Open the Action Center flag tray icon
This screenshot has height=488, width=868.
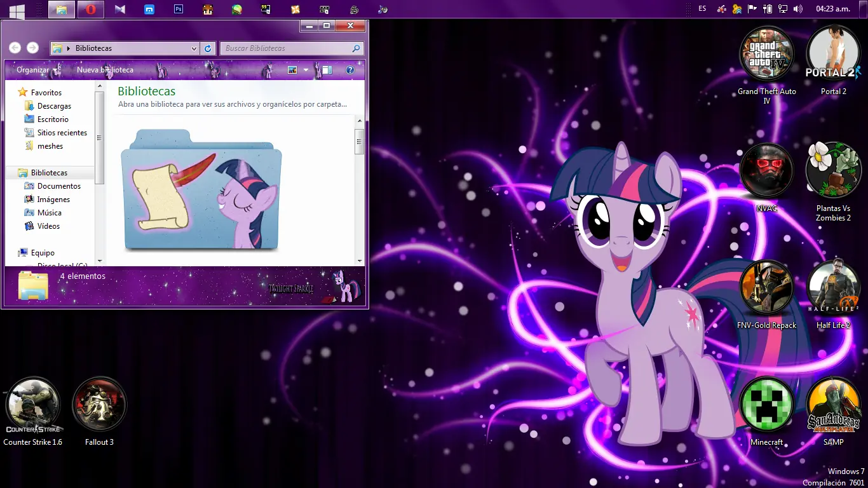coord(752,9)
